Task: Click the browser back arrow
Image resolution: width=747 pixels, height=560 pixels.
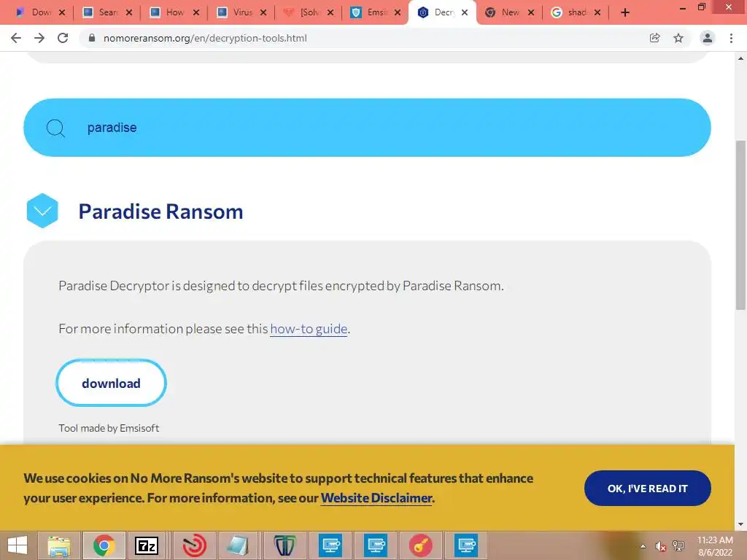Action: click(16, 38)
